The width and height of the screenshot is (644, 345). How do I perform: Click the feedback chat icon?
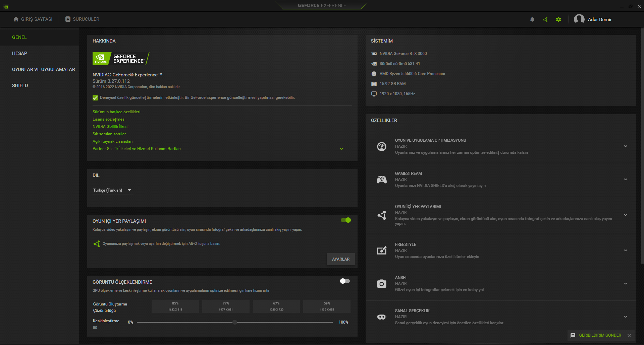click(573, 335)
